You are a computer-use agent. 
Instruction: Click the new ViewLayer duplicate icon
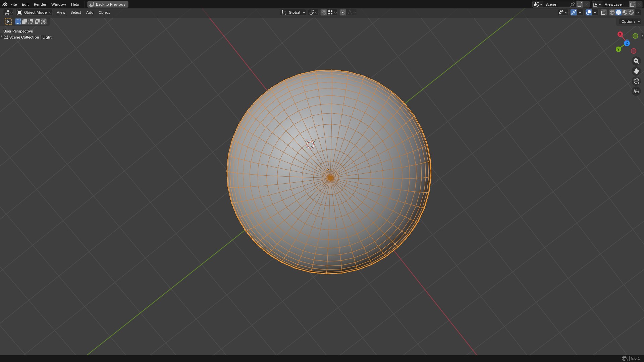coord(633,4)
